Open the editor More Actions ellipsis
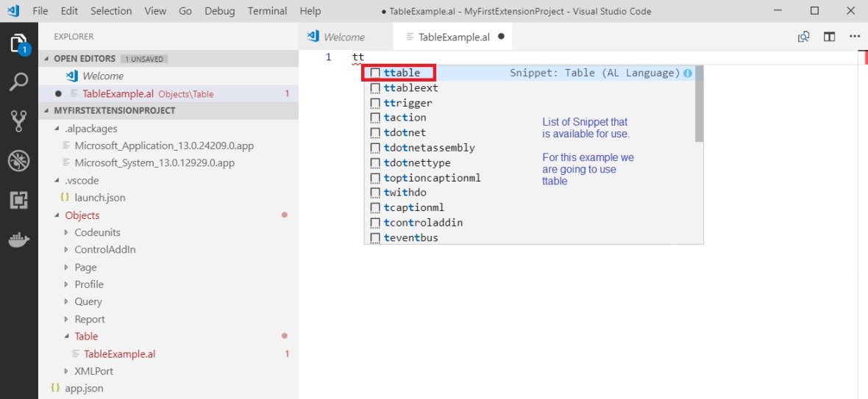This screenshot has width=868, height=399. 854,37
